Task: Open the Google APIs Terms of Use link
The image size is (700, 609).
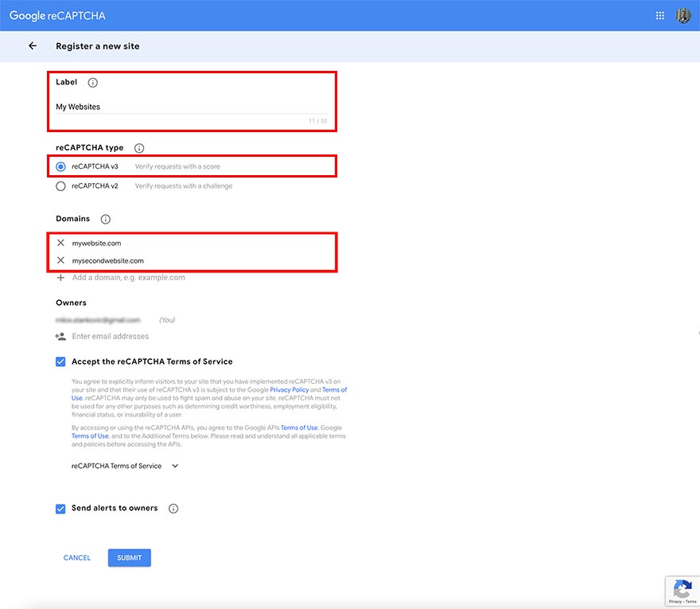Action: point(299,427)
